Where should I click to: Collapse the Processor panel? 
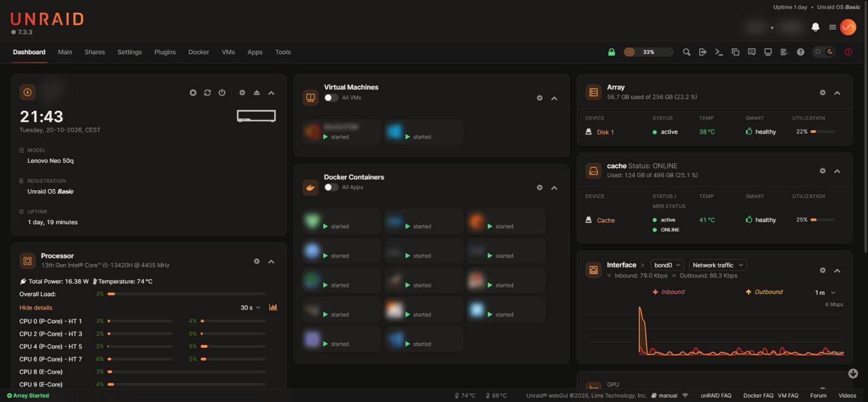(271, 261)
